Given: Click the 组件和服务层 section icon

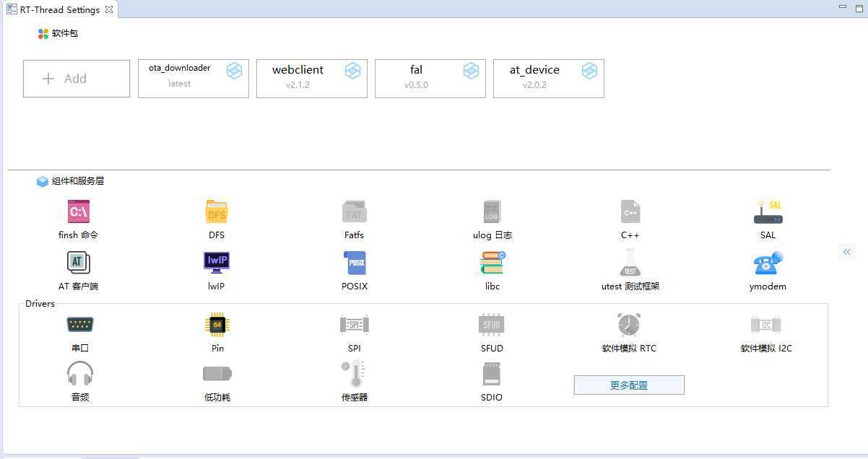Looking at the screenshot, I should [x=43, y=182].
